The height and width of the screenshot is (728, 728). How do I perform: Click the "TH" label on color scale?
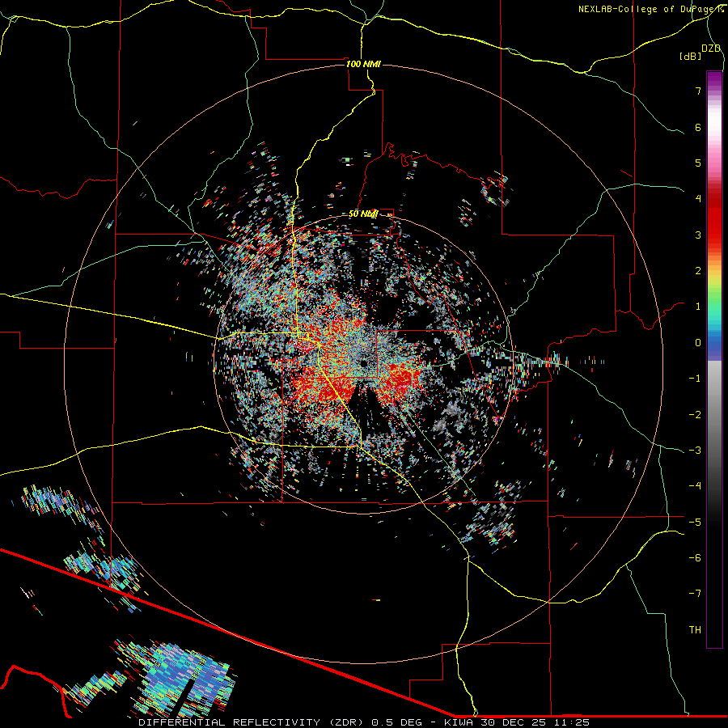coord(695,630)
